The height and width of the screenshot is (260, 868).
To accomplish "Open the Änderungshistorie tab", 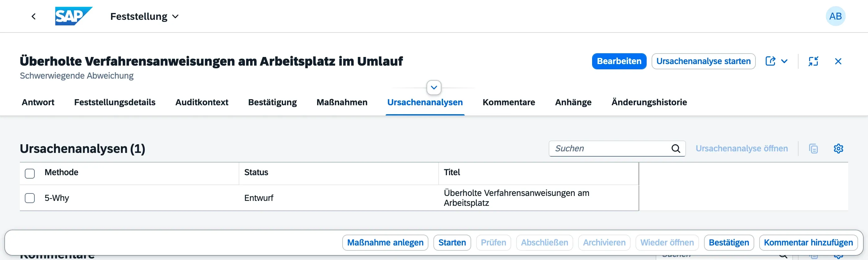I will click(x=649, y=102).
